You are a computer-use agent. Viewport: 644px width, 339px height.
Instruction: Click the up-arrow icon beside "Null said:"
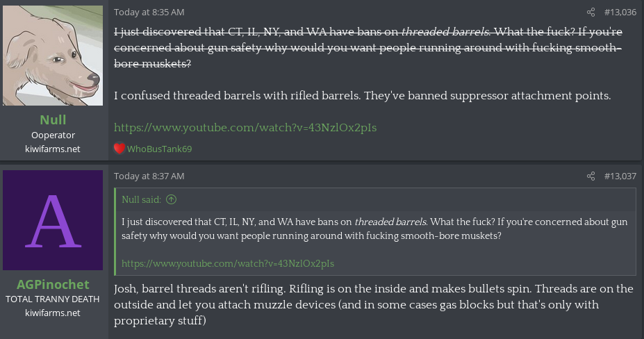172,199
